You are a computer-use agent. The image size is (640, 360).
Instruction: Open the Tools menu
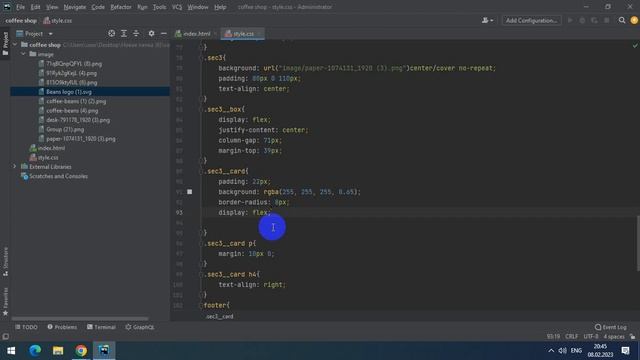pyautogui.click(x=159, y=7)
